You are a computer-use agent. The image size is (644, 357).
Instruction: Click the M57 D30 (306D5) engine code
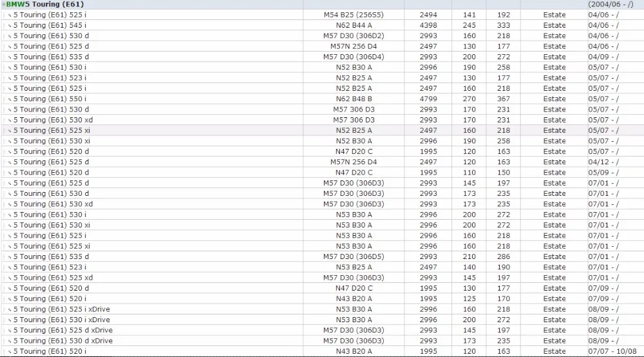tap(354, 256)
